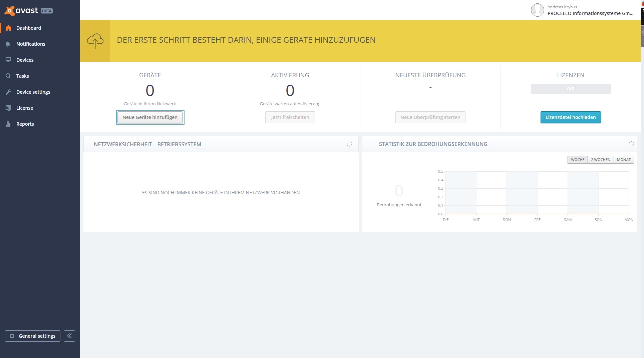This screenshot has width=644, height=358.
Task: Click the SAM label on chart axis
Action: 568,220
